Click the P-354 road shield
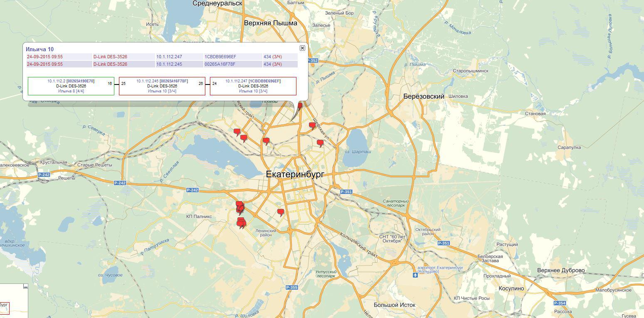The width and height of the screenshot is (644, 318). (560, 303)
